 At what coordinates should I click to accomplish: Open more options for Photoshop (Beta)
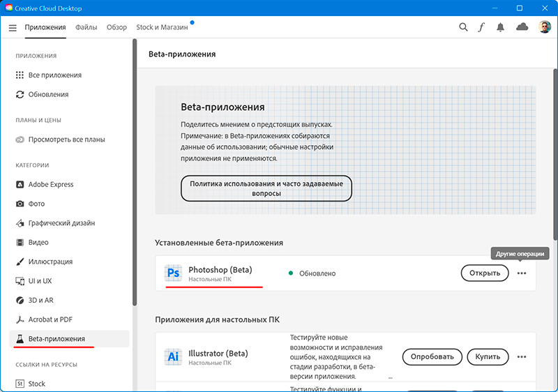pos(522,273)
